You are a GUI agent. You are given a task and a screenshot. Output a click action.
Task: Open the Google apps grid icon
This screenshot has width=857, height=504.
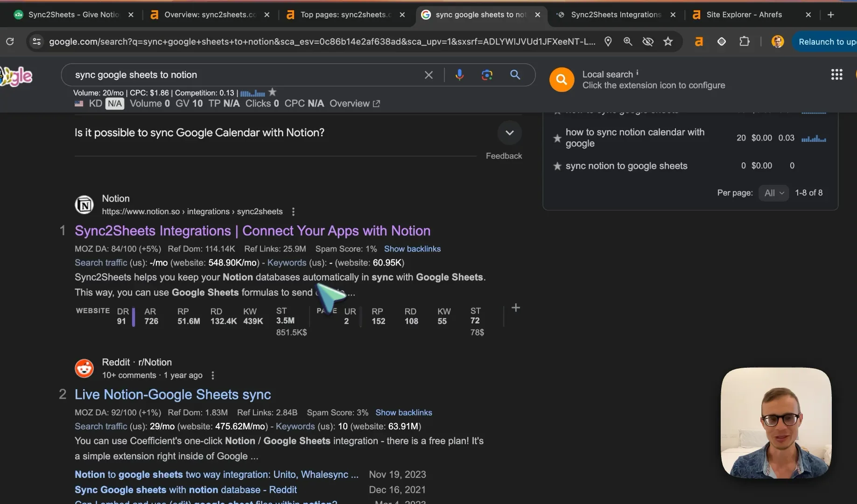pyautogui.click(x=836, y=75)
